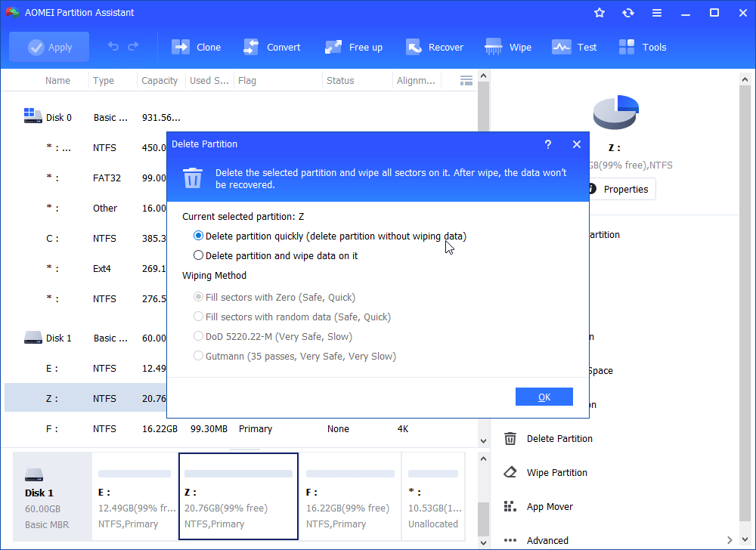Open the Tools menu
Screen dimensions: 756x550
pyautogui.click(x=642, y=47)
